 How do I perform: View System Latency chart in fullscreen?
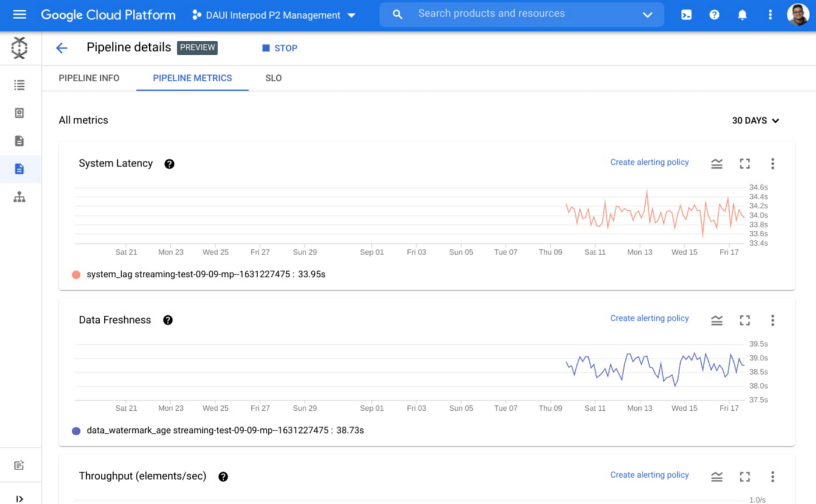coord(744,164)
